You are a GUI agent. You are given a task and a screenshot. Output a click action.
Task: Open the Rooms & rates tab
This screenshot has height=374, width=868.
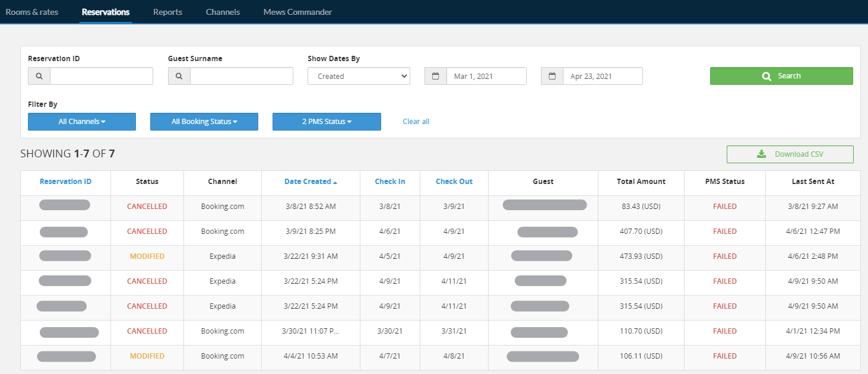point(32,12)
